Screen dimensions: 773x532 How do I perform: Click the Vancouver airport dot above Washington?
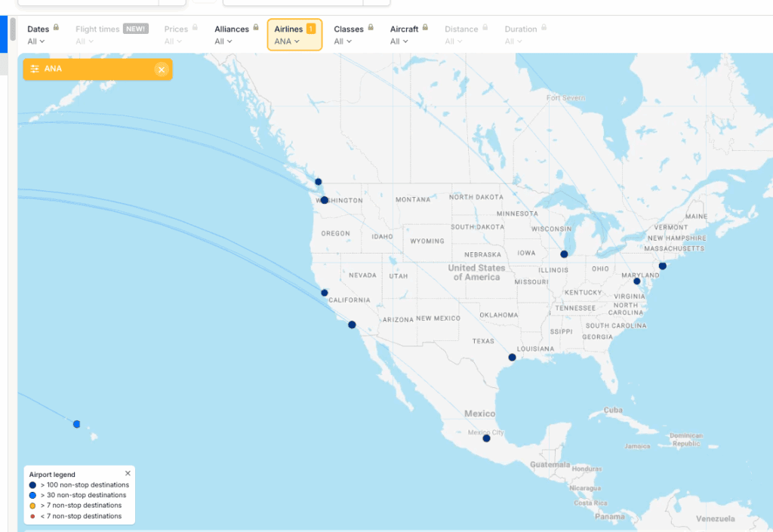[319, 182]
